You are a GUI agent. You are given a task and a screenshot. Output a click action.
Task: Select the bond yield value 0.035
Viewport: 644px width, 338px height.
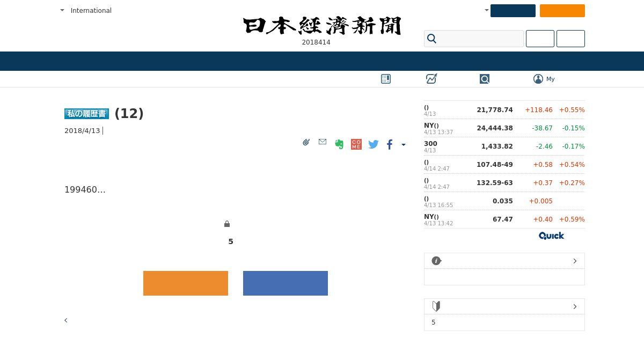tap(503, 201)
